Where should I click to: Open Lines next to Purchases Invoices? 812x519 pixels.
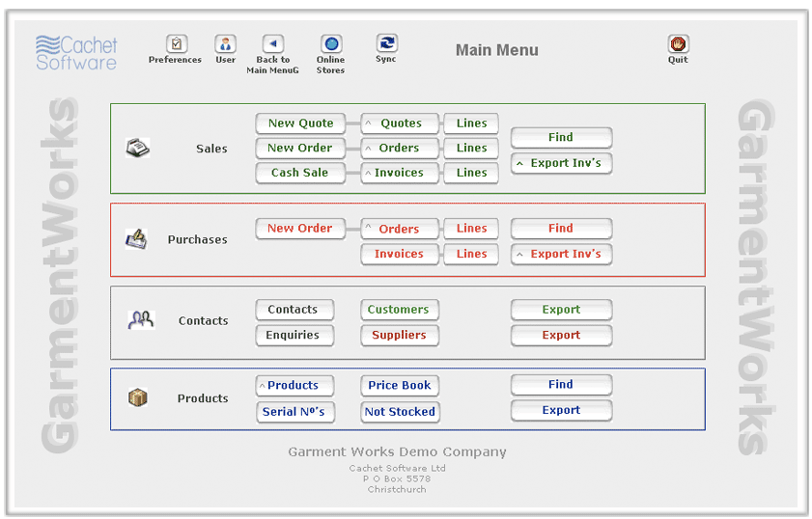pyautogui.click(x=471, y=254)
